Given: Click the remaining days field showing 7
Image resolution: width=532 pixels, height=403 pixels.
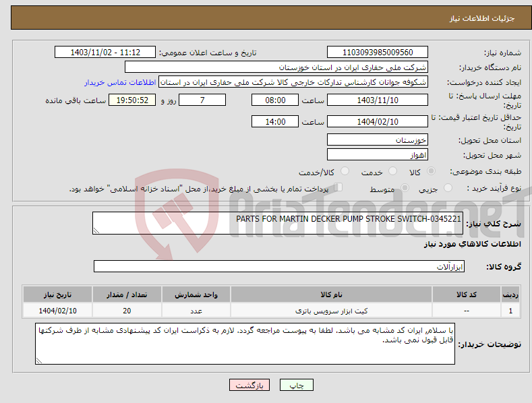Looking at the screenshot, I should [202, 100].
